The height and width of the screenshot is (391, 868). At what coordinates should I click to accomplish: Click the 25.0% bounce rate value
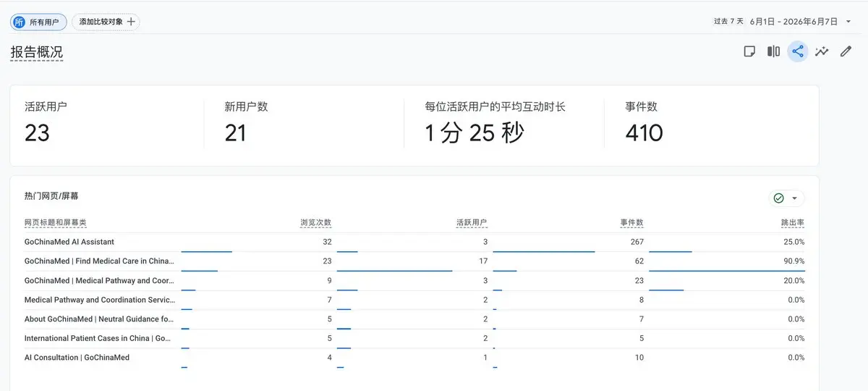click(x=794, y=242)
